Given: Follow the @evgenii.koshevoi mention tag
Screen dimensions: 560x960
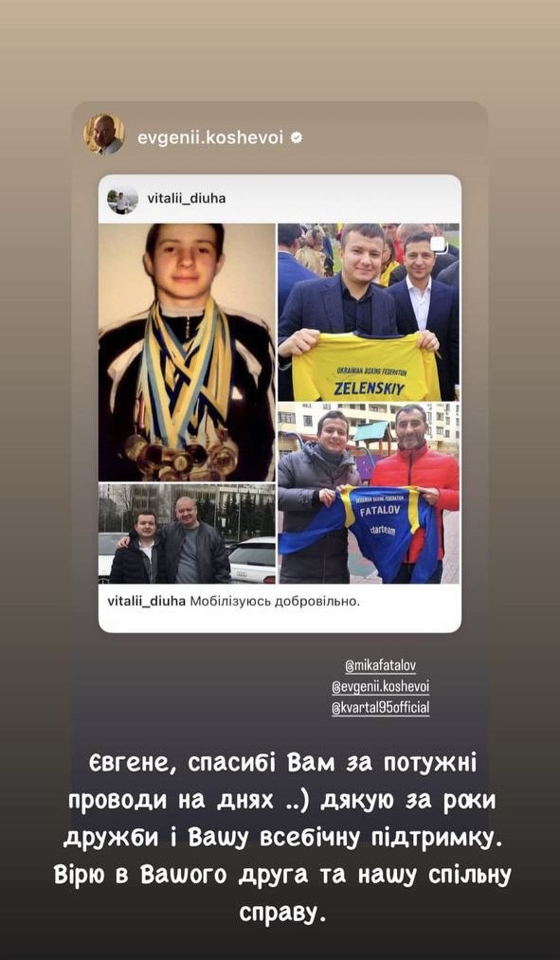Looking at the screenshot, I should coord(381,687).
